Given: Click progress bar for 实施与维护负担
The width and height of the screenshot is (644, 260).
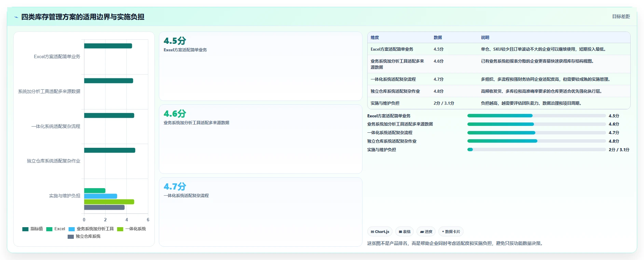Looking at the screenshot, I should pyautogui.click(x=536, y=149).
